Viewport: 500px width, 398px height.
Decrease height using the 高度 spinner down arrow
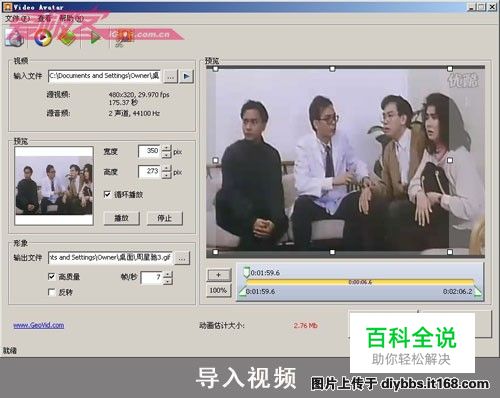click(x=166, y=175)
